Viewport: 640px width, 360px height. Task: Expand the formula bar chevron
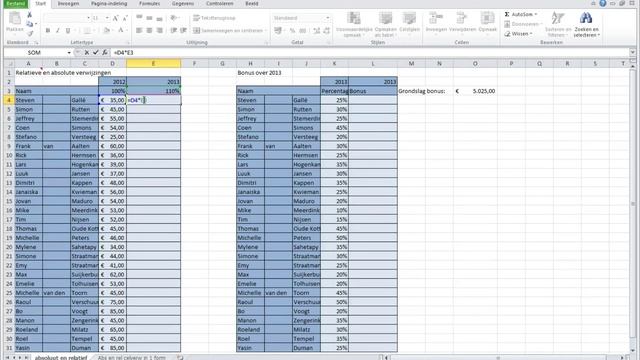tap(632, 53)
